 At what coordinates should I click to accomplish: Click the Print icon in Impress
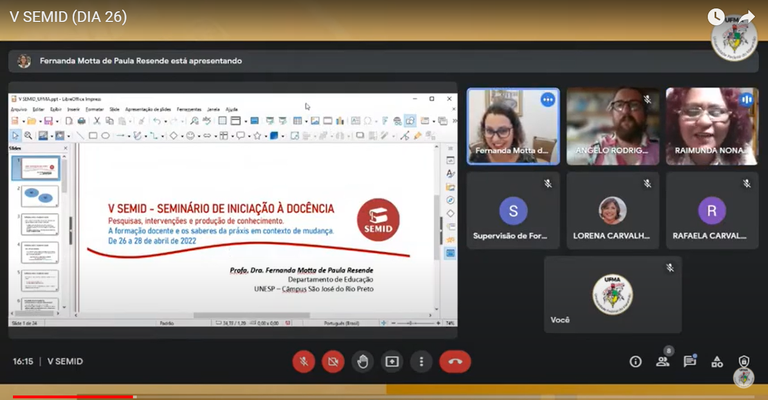[81, 121]
